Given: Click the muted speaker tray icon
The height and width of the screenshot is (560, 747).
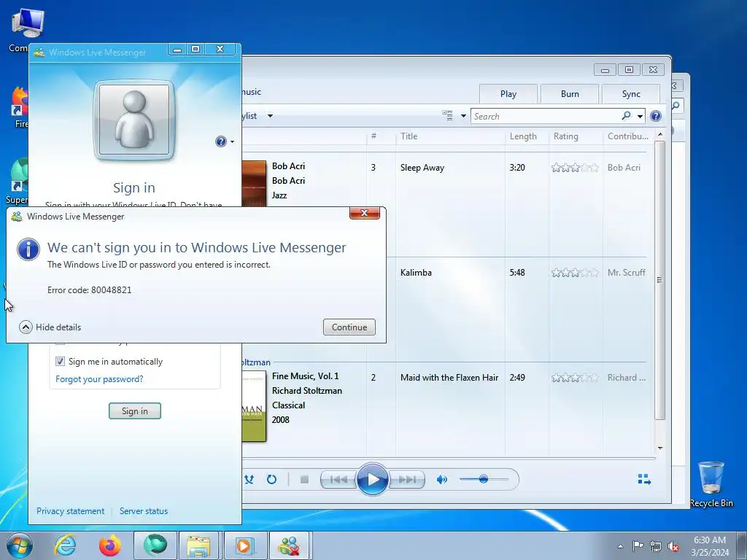Looking at the screenshot, I should click(x=673, y=546).
